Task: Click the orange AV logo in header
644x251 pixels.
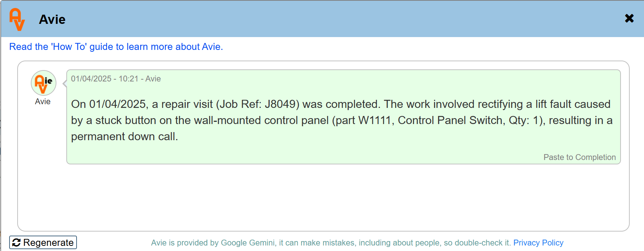Action: point(17,19)
